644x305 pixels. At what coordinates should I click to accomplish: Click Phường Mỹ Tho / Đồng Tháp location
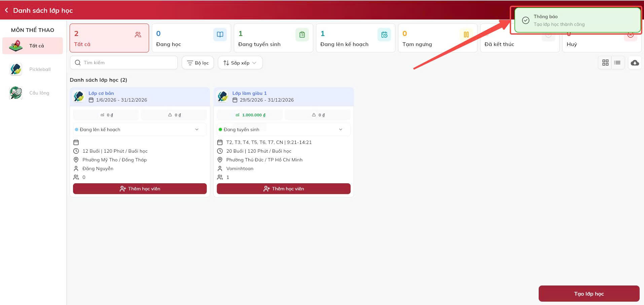point(115,160)
